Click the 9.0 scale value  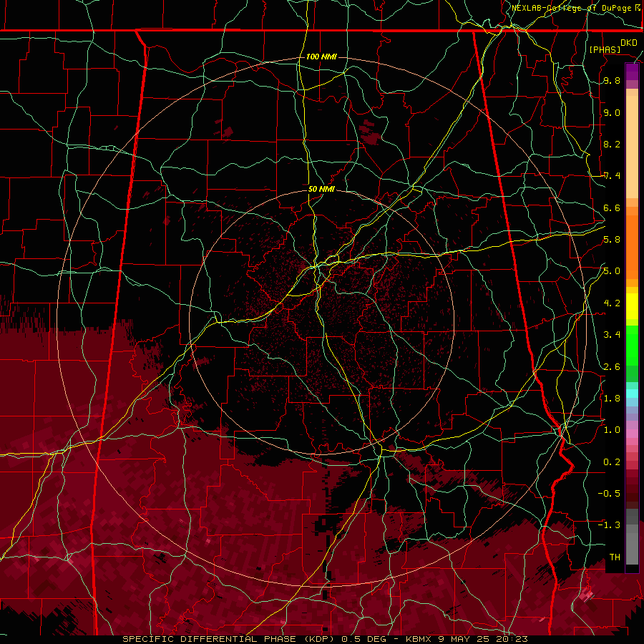click(x=612, y=112)
